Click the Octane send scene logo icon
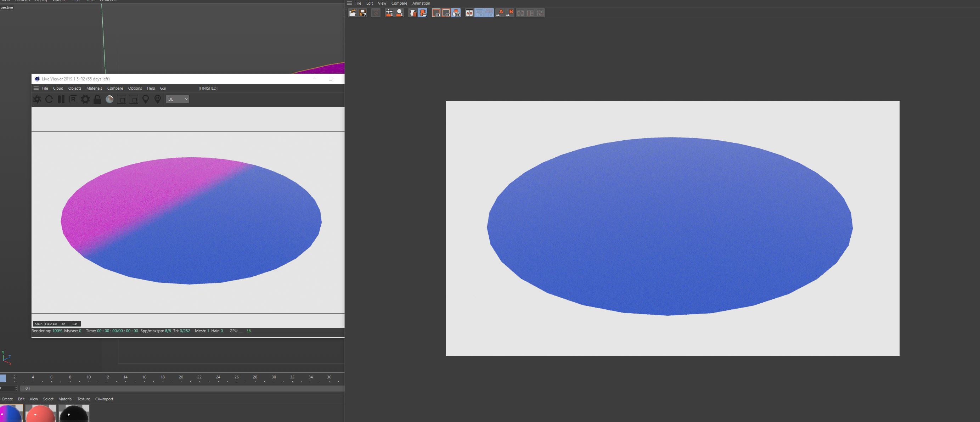Viewport: 980px width, 422px height. click(x=37, y=99)
